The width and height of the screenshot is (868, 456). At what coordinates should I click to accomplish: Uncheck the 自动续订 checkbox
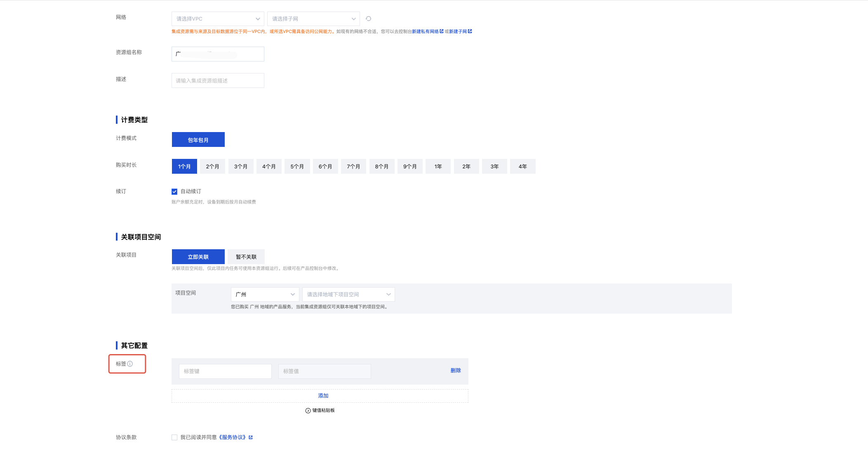coord(174,191)
